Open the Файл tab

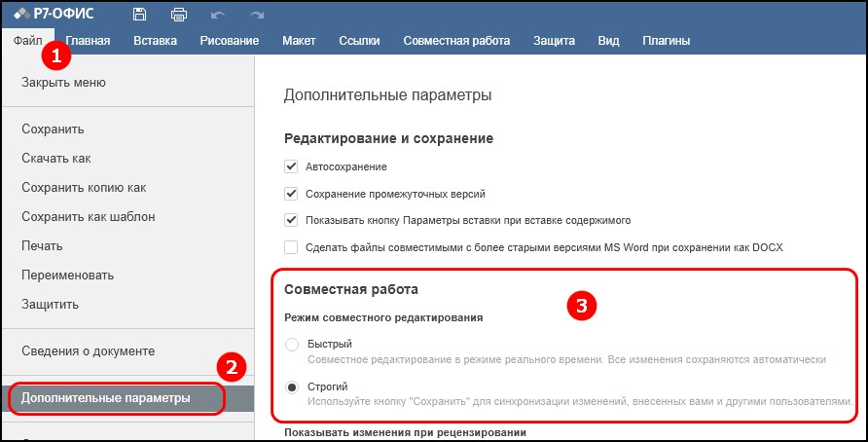pyautogui.click(x=27, y=41)
